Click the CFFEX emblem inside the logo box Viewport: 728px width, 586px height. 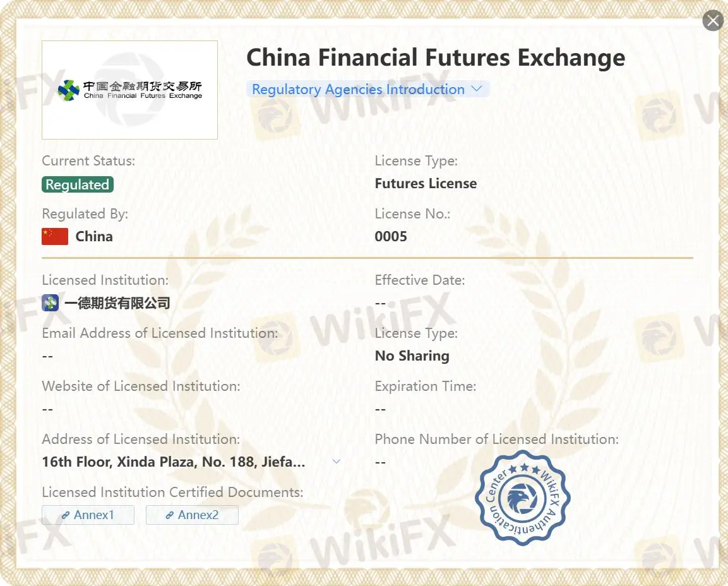[69, 90]
